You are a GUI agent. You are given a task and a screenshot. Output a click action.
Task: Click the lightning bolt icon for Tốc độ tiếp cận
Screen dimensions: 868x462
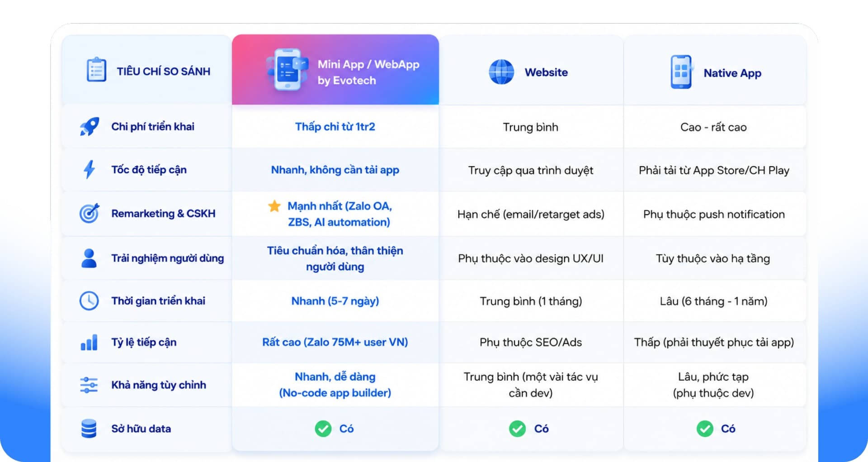[90, 170]
